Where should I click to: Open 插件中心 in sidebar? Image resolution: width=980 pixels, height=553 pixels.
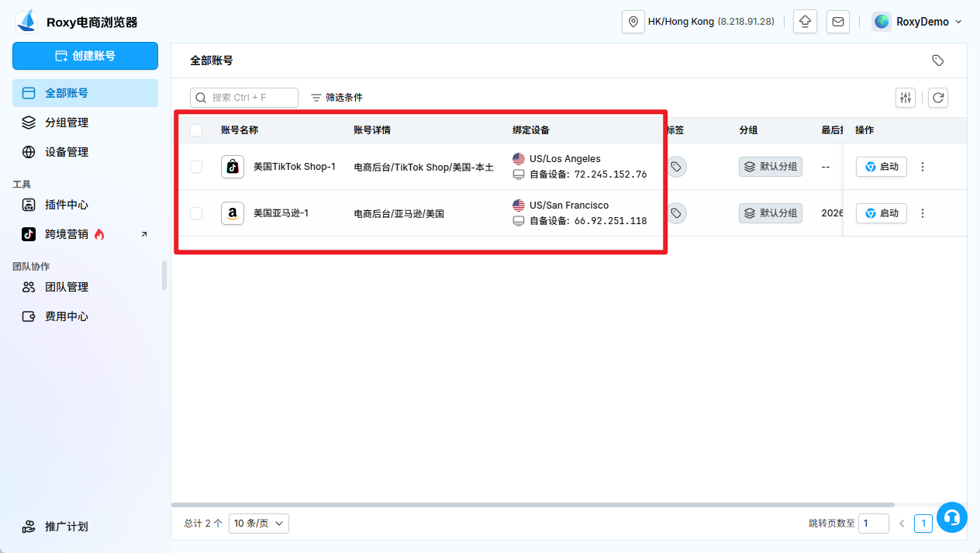click(85, 205)
